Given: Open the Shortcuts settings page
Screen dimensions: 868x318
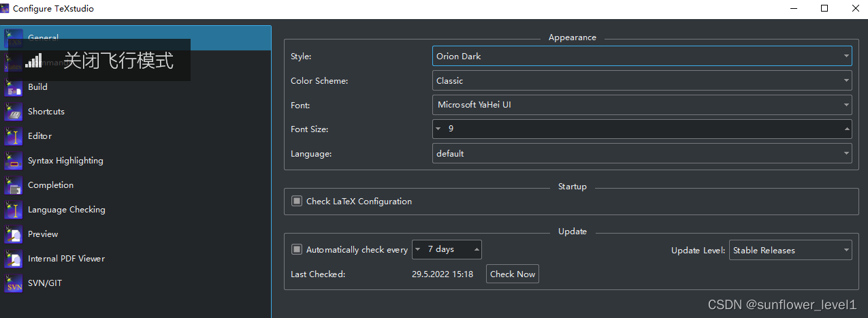Looking at the screenshot, I should pyautogui.click(x=135, y=111).
